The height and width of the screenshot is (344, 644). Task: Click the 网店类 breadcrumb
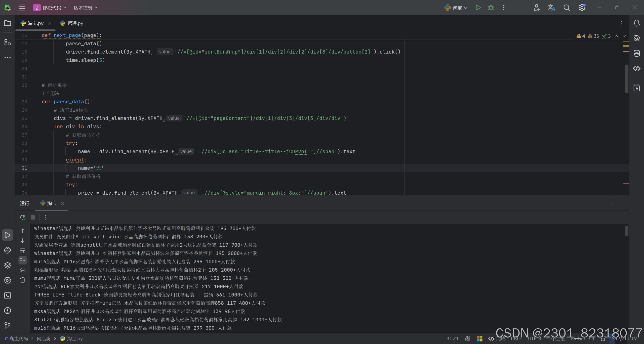[x=44, y=339]
